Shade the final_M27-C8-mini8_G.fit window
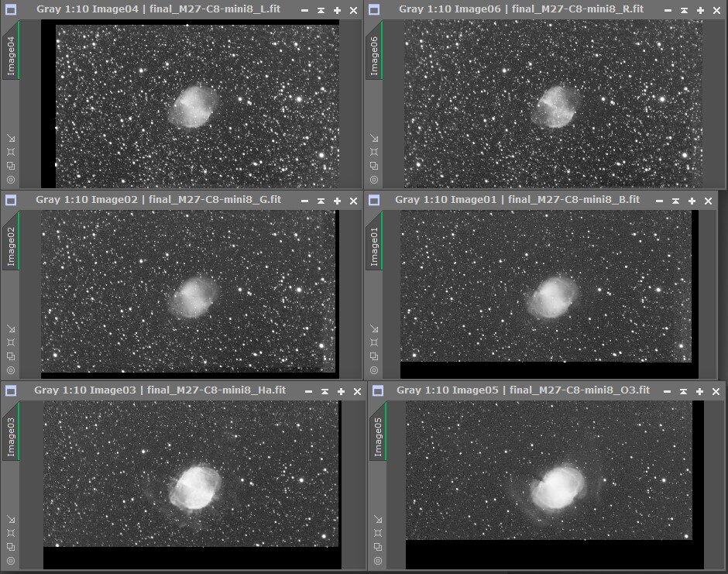 [321, 201]
